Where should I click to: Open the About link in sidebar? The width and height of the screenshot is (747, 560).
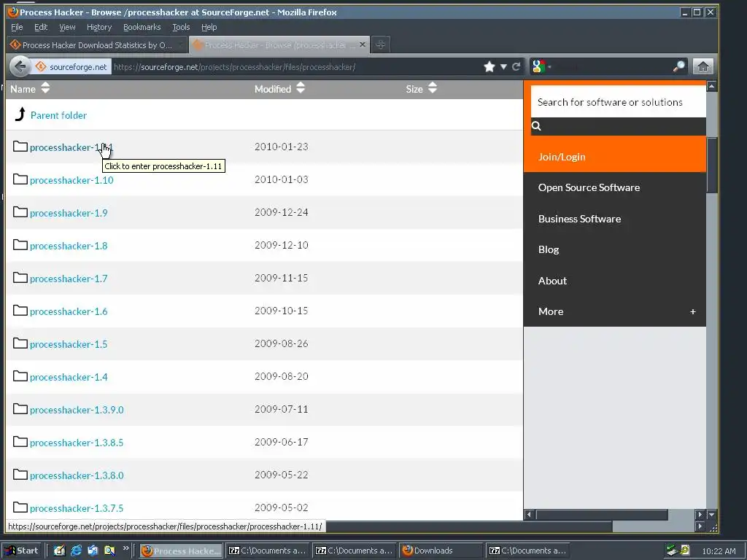pyautogui.click(x=553, y=281)
